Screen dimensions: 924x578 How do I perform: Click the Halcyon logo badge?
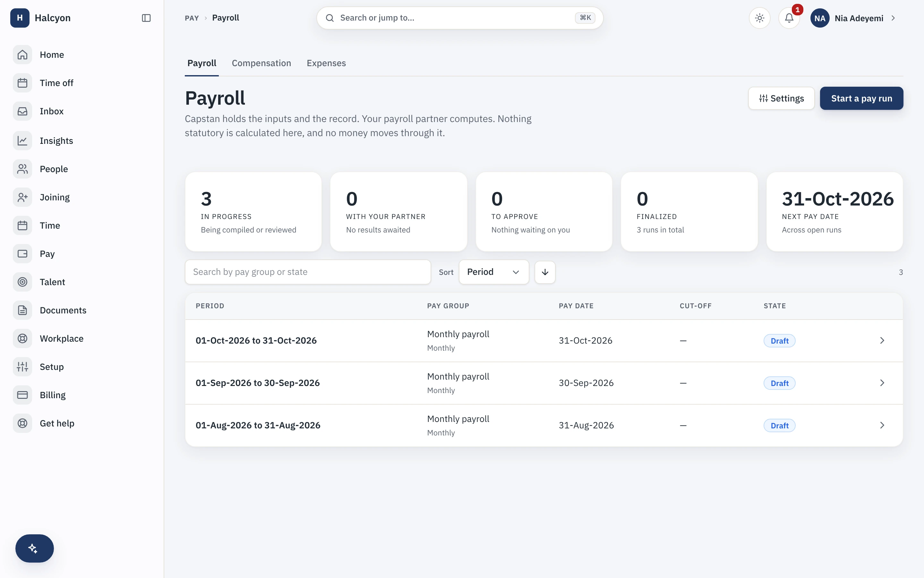[x=20, y=18]
